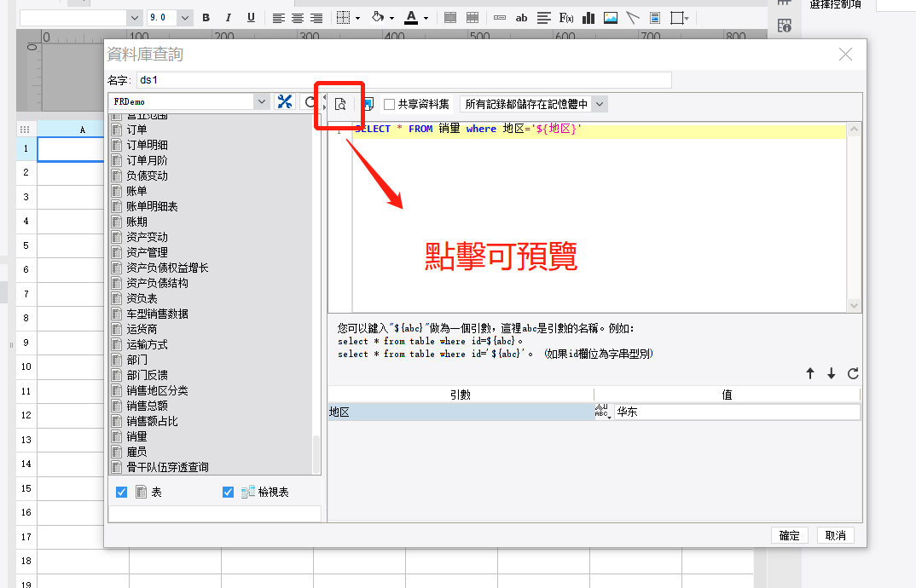Click the cell border style icon
Image resolution: width=916 pixels, height=588 pixels.
point(344,18)
